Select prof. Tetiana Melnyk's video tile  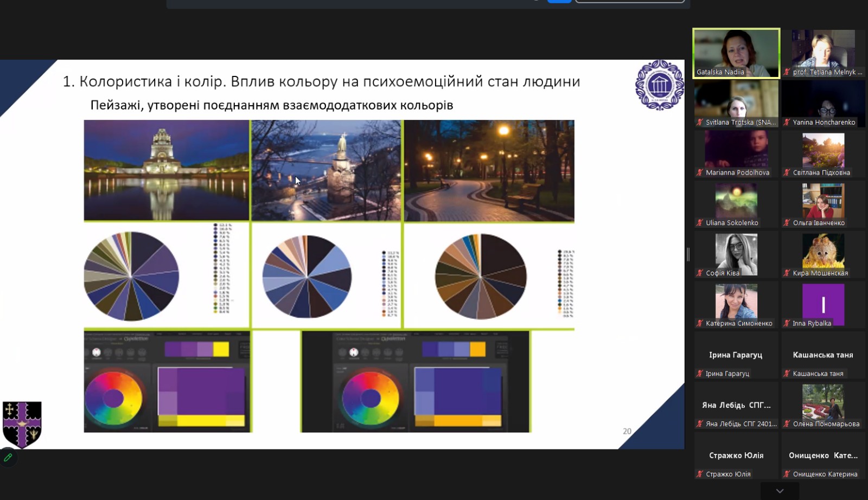point(823,53)
